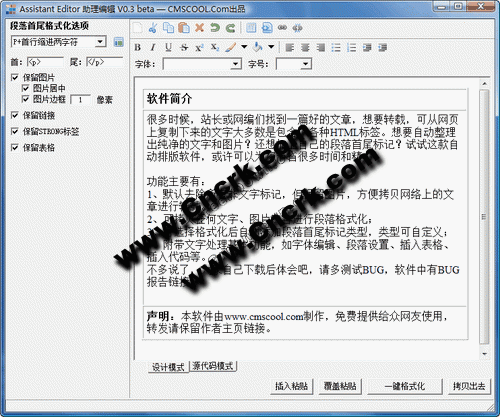The image size is (500, 417).
Task: Toggle underline with U icon
Action: 168,48
